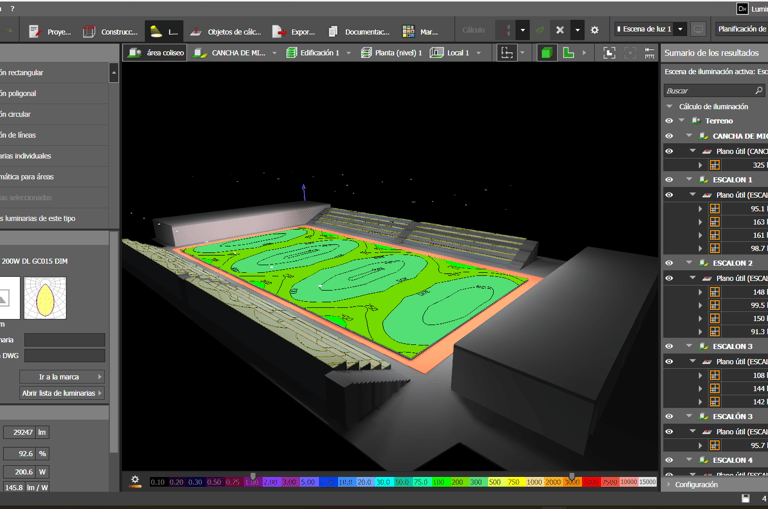Image resolution: width=768 pixels, height=509 pixels.
Task: Toggle eye of Plano útil under ESCALON 1
Action: click(x=669, y=195)
